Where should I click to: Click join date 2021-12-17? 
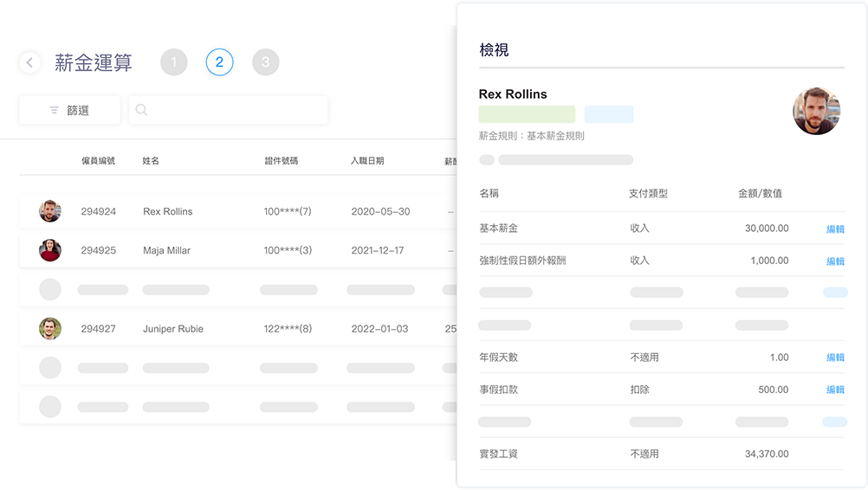(378, 250)
